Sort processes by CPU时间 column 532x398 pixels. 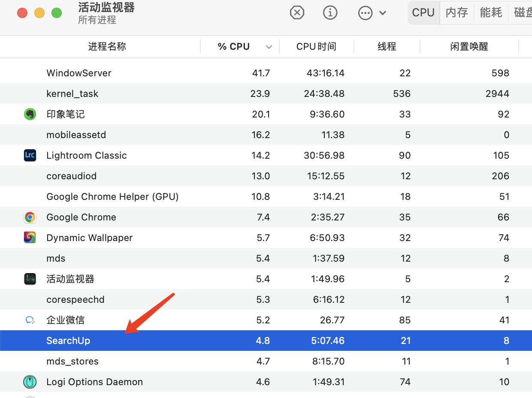pos(317,46)
